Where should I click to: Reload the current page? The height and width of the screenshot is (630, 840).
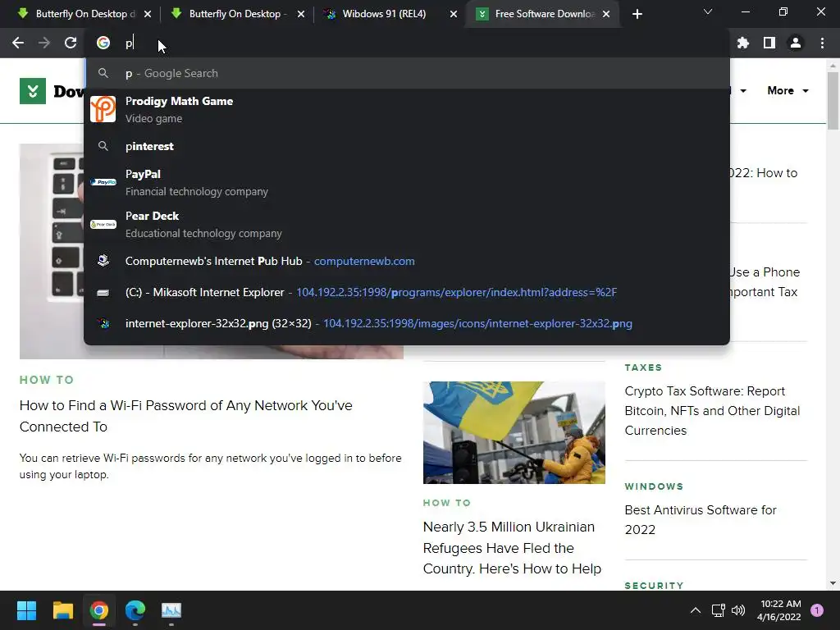tap(71, 43)
